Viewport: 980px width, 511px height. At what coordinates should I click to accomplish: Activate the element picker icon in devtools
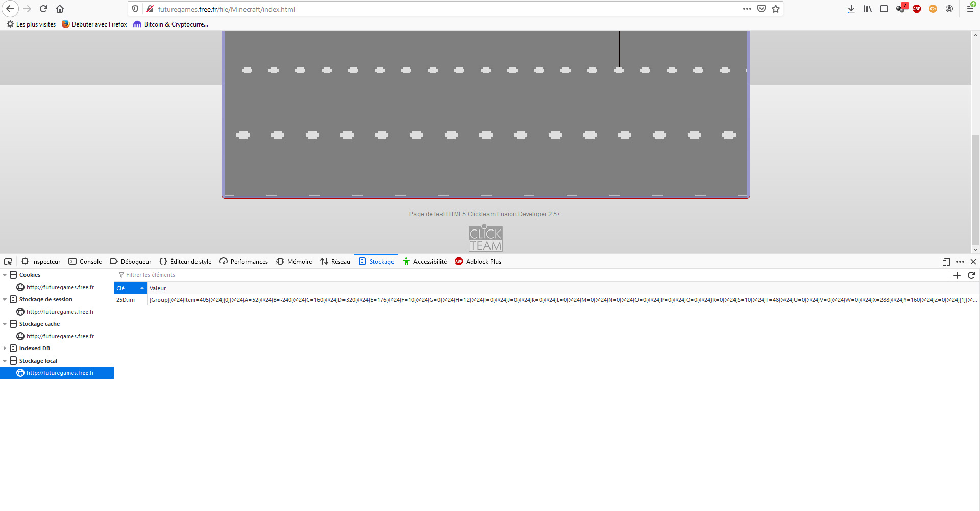[x=8, y=262]
